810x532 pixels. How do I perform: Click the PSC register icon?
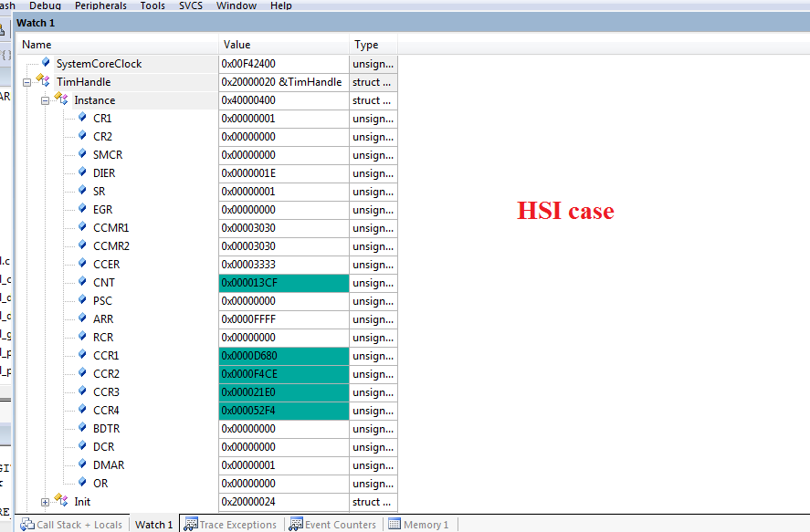coord(83,299)
